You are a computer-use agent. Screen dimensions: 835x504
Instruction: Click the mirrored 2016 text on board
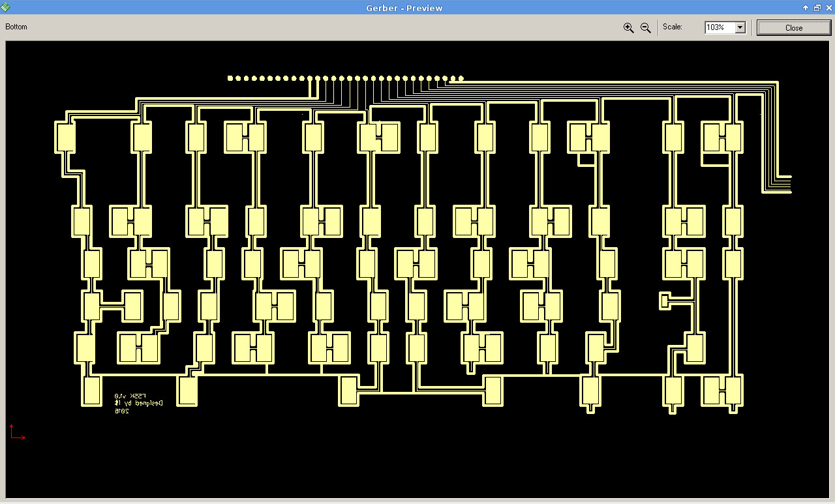121,411
